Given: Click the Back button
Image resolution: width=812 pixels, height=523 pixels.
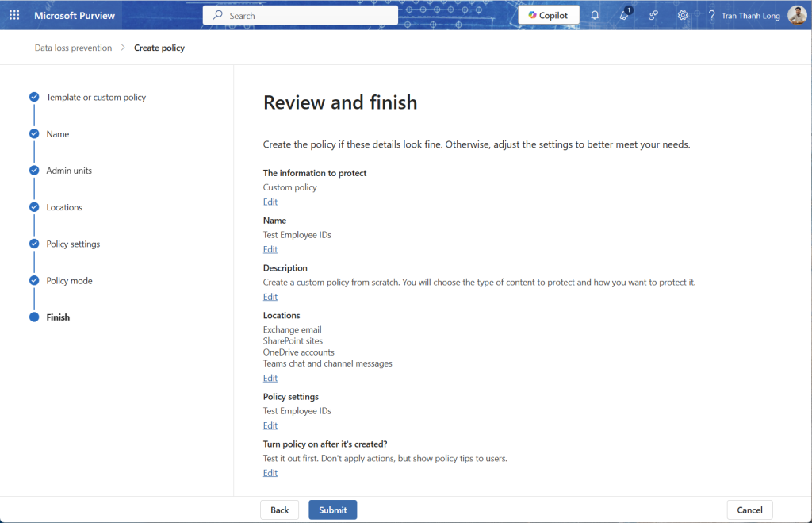Looking at the screenshot, I should [279, 510].
